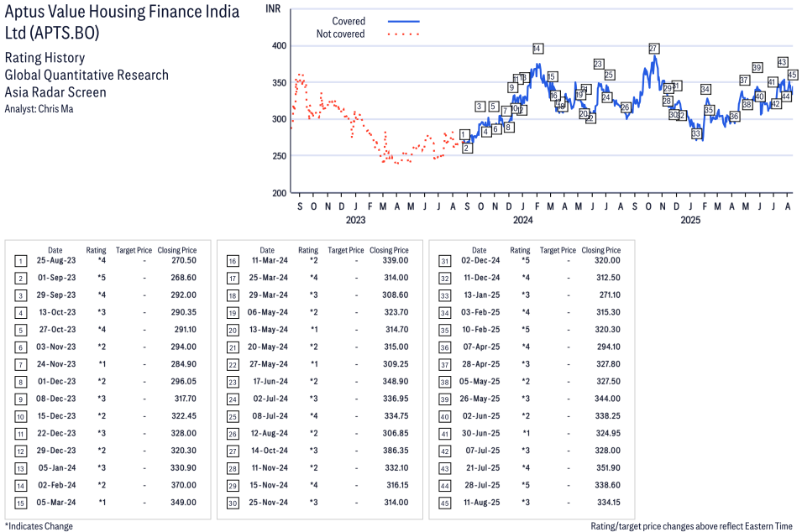Click the '25-Aug-23' date cell
Viewport: 802px width, 532px height.
click(x=56, y=260)
